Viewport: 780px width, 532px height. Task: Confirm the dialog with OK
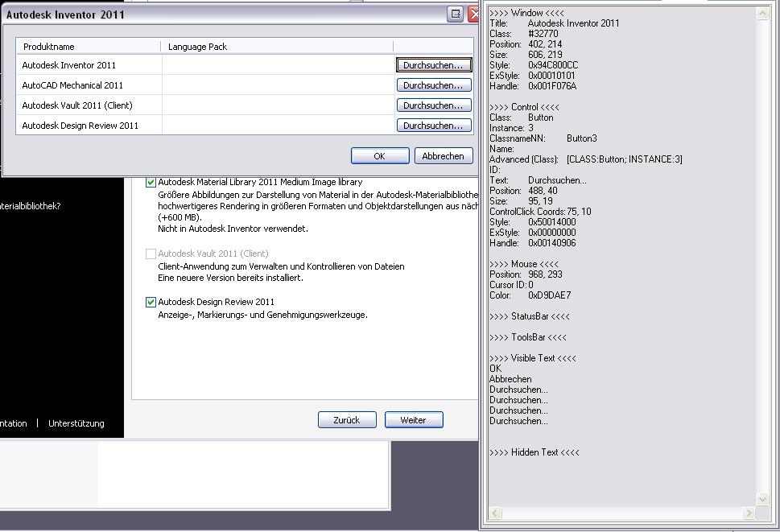coord(379,156)
